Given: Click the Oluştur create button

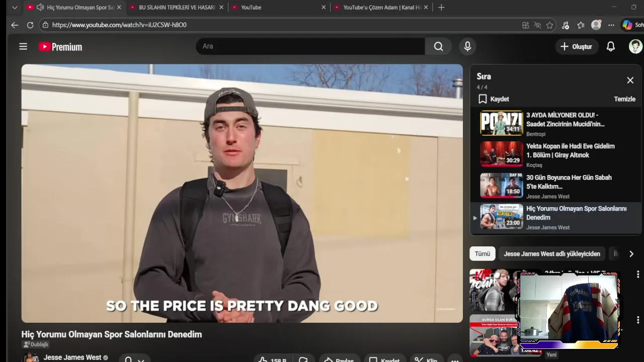Looking at the screenshot, I should click(x=577, y=46).
